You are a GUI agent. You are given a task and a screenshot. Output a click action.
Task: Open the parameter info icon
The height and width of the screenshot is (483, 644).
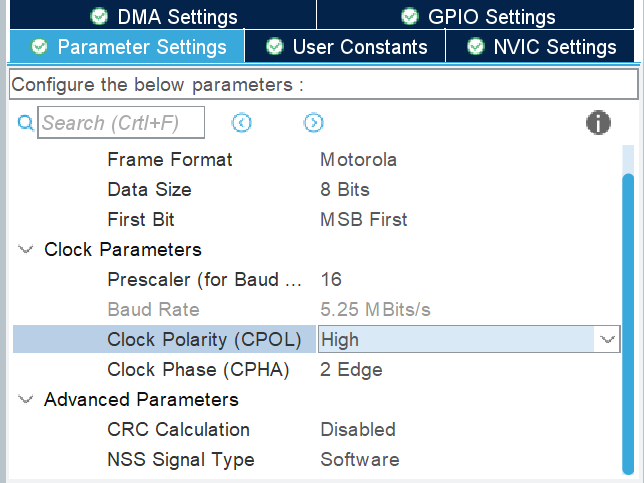598,123
